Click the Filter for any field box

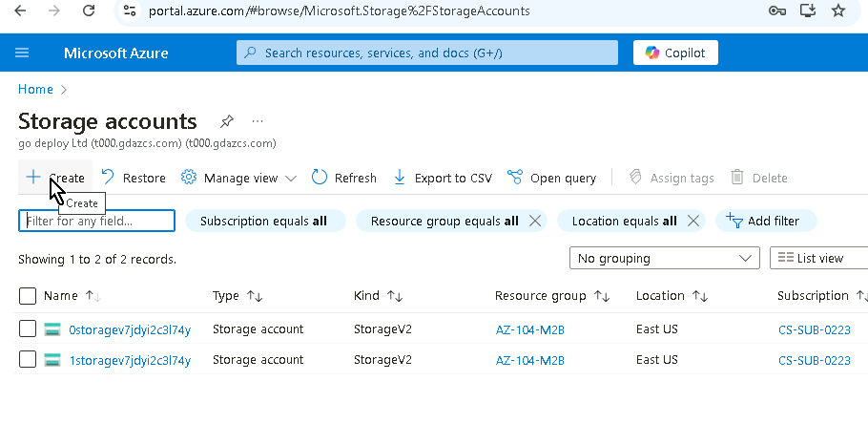[x=98, y=221]
